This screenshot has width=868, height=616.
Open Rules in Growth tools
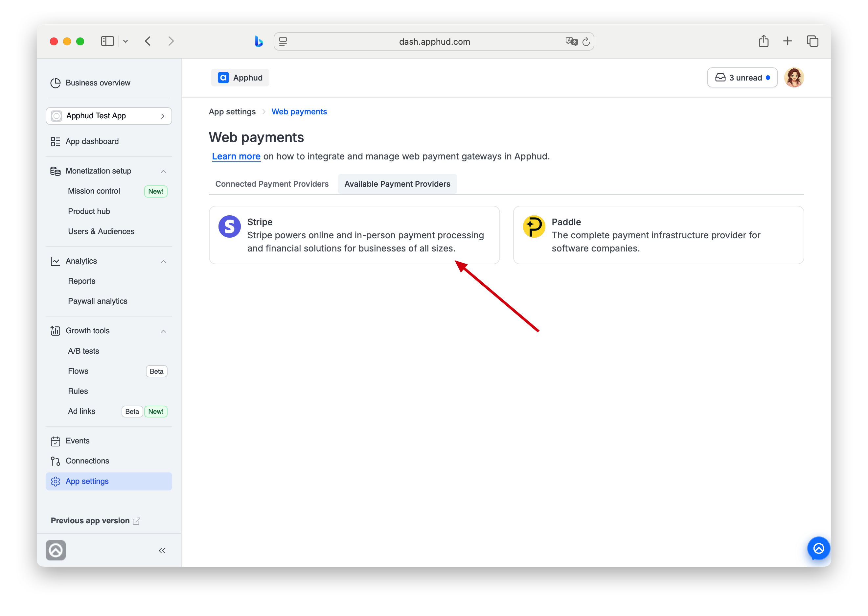[x=78, y=391]
